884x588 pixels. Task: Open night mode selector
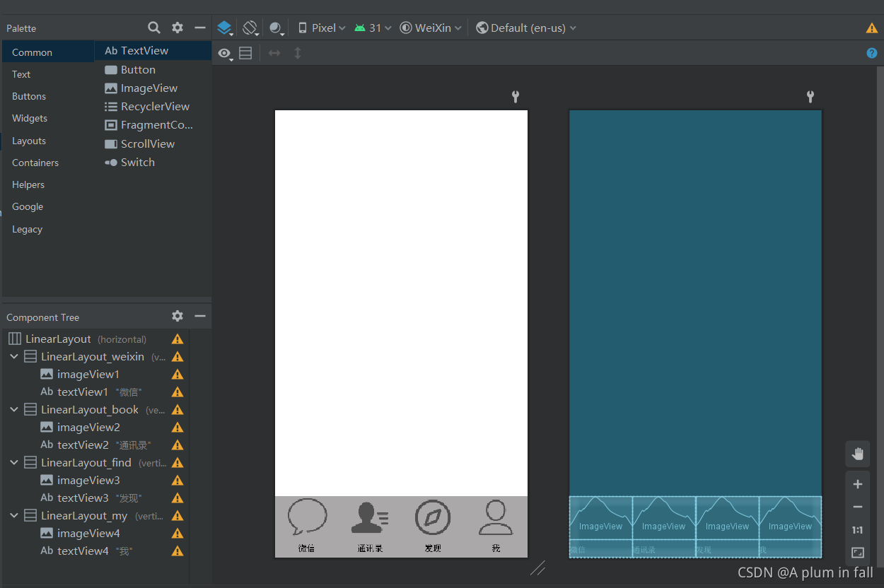tap(277, 28)
